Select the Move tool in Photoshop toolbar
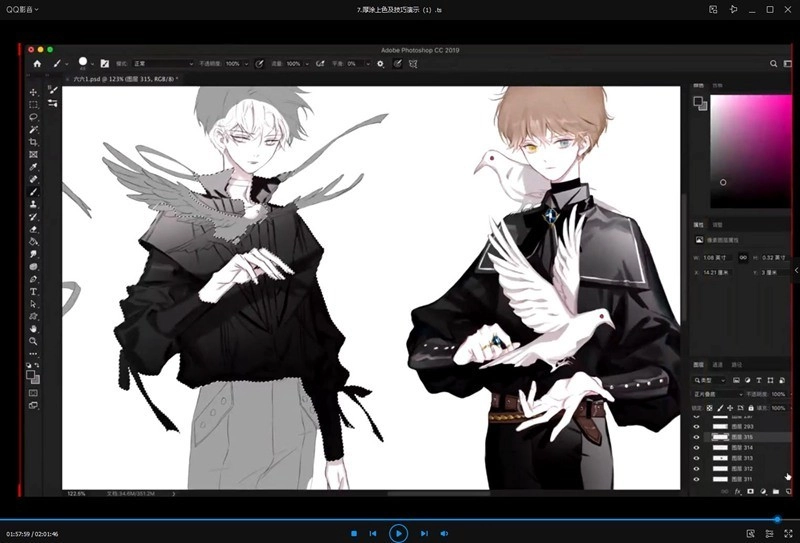The height and width of the screenshot is (543, 800). tap(33, 92)
